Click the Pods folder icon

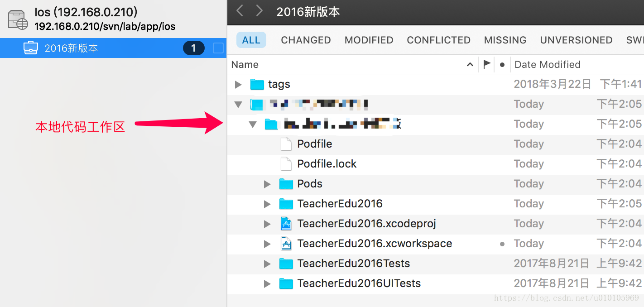[x=286, y=184]
